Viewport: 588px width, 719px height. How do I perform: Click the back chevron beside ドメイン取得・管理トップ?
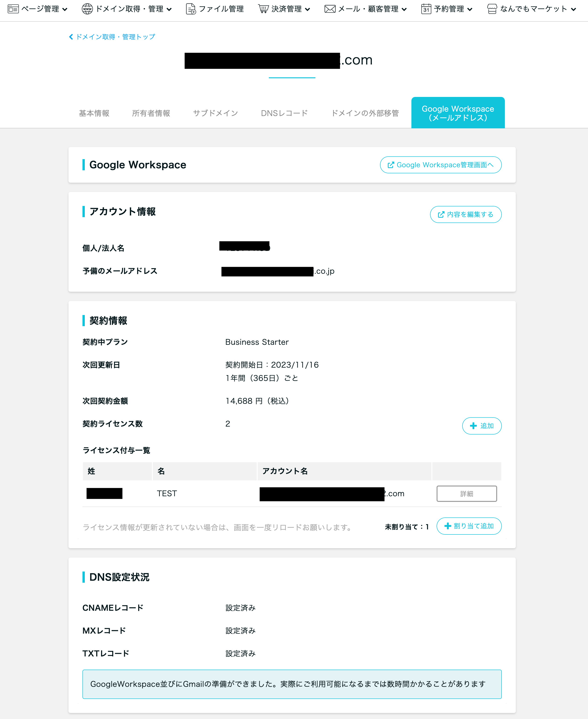71,37
